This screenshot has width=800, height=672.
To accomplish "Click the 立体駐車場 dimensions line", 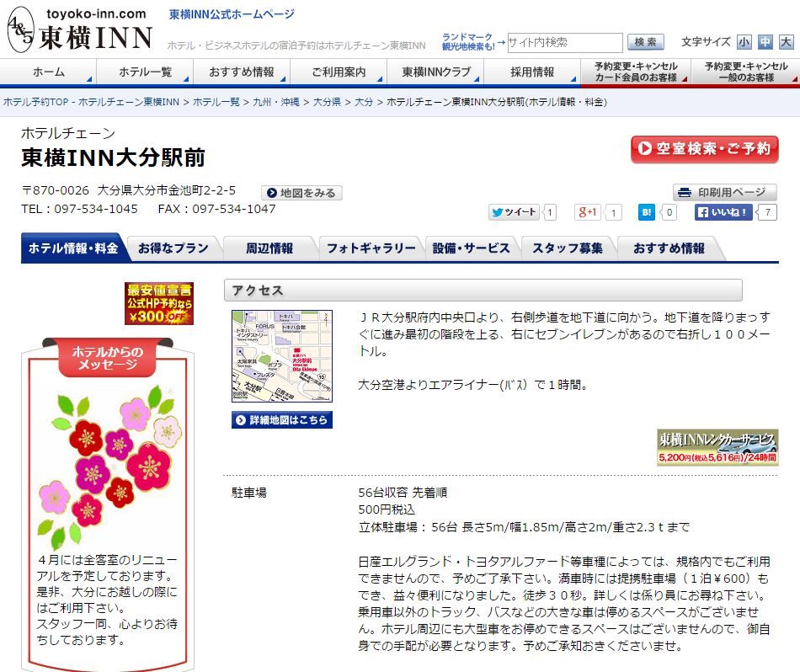I will (524, 527).
